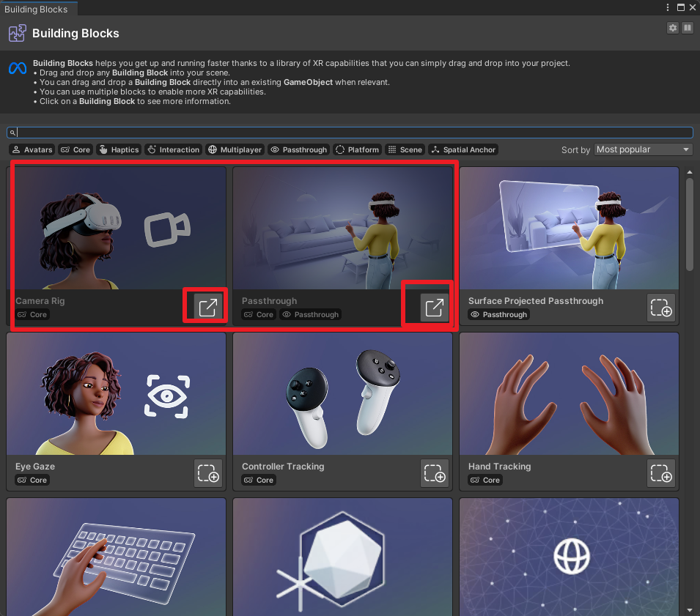Screen dimensions: 700x616
Task: Filter blocks by Haptics tag
Action: tap(119, 150)
